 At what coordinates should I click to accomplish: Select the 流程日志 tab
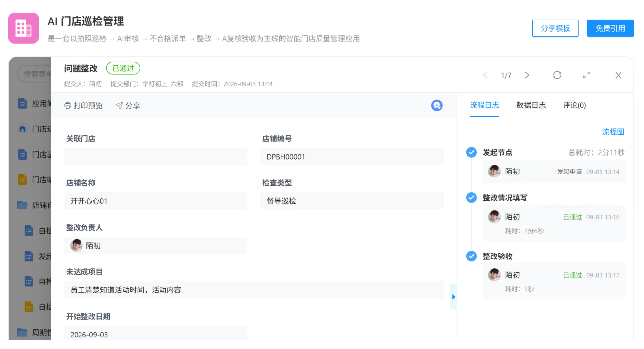pos(484,105)
